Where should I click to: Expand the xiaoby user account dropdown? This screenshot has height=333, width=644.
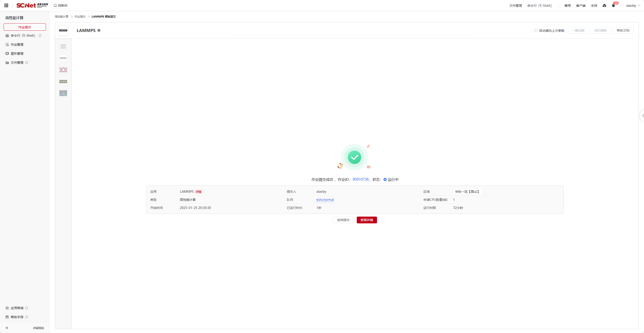click(633, 5)
